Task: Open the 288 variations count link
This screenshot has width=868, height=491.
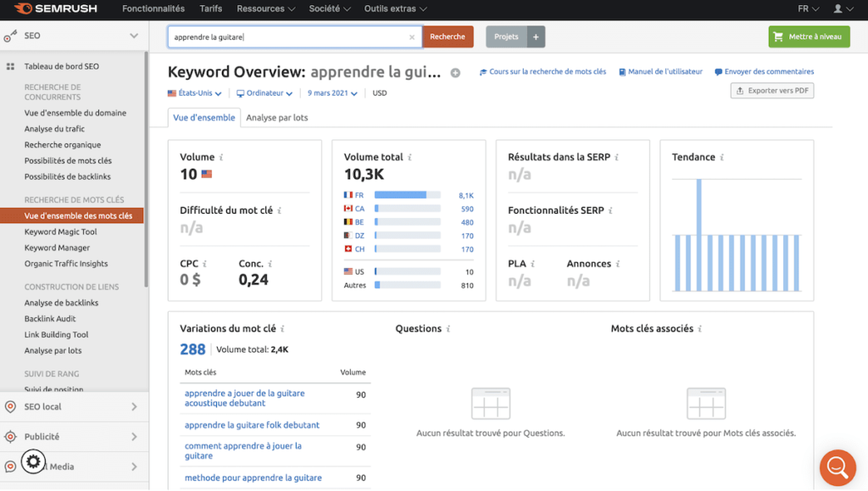Action: [192, 350]
